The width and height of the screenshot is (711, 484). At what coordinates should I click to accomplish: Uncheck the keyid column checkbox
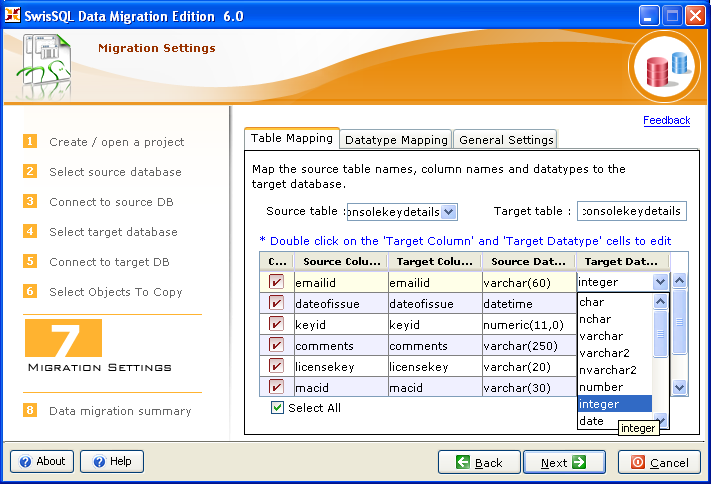pyautogui.click(x=276, y=324)
